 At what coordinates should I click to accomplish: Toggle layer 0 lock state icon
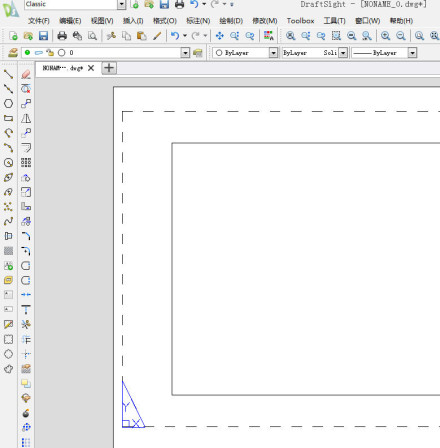coord(50,52)
